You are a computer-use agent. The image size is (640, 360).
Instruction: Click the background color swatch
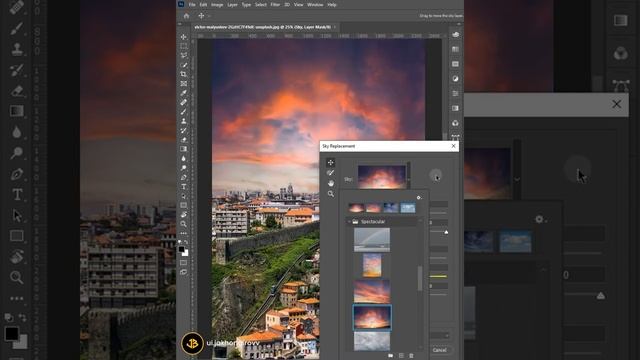185,253
